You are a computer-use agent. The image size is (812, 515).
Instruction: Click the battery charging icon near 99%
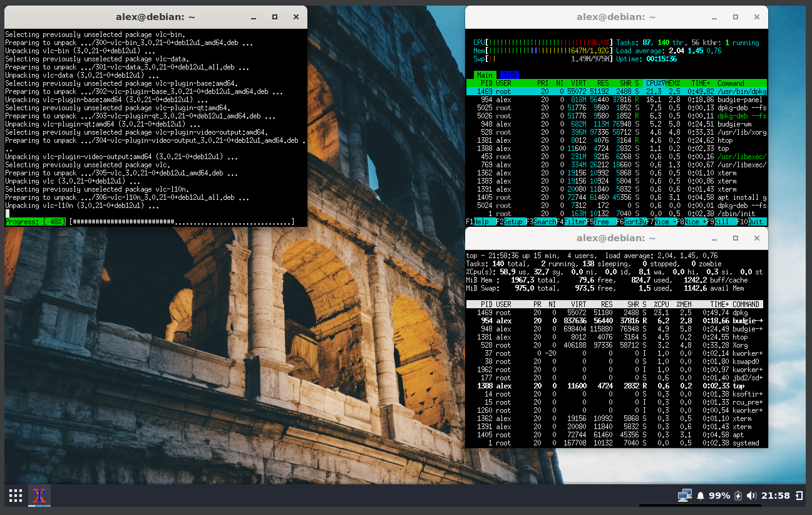738,496
